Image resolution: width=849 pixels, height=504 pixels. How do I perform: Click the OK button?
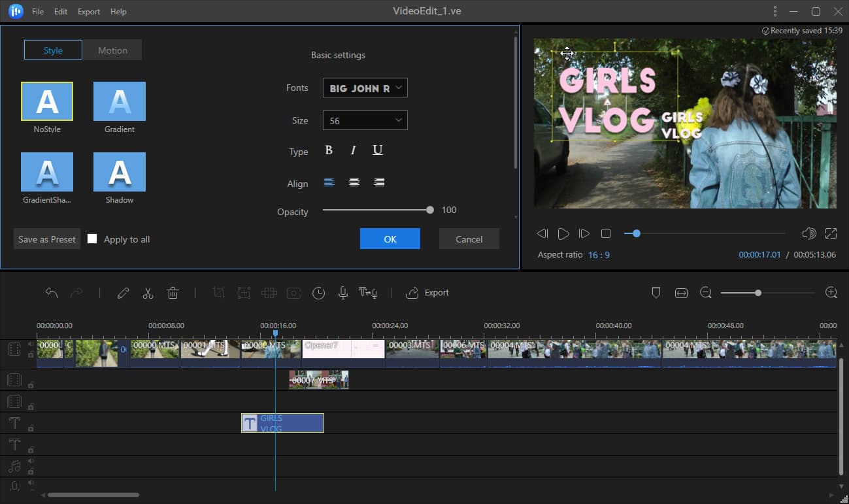point(390,239)
